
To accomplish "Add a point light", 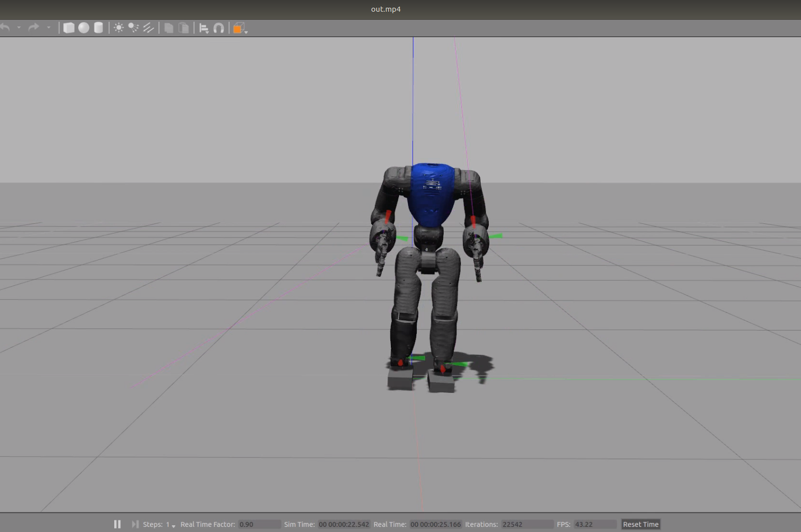I will [x=119, y=28].
